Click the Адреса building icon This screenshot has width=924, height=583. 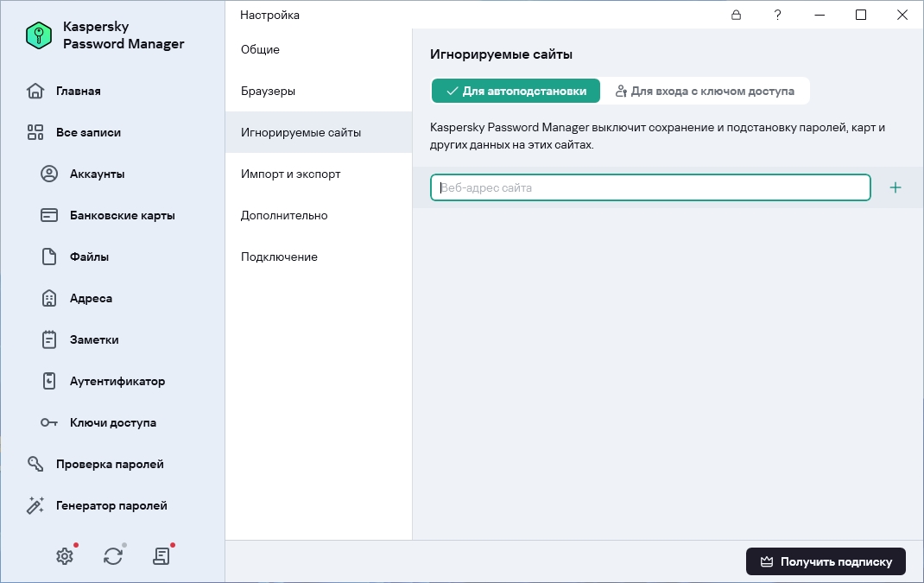[49, 298]
